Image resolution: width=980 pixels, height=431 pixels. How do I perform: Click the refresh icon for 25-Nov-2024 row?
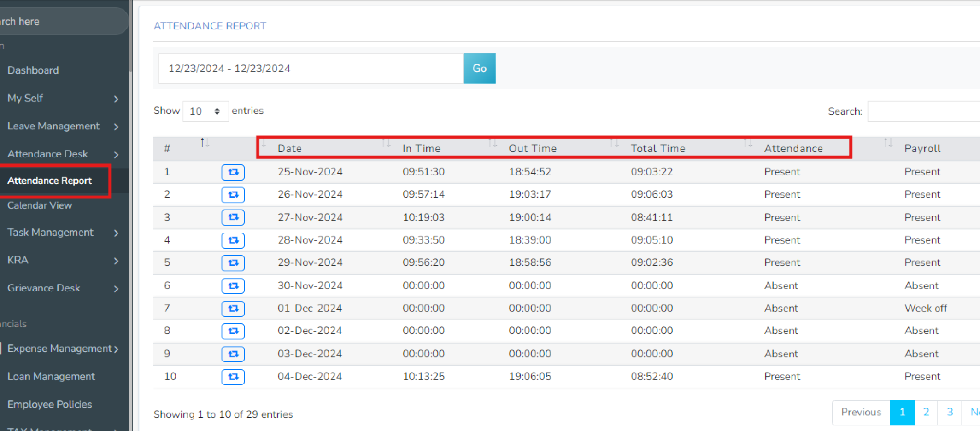(x=233, y=172)
